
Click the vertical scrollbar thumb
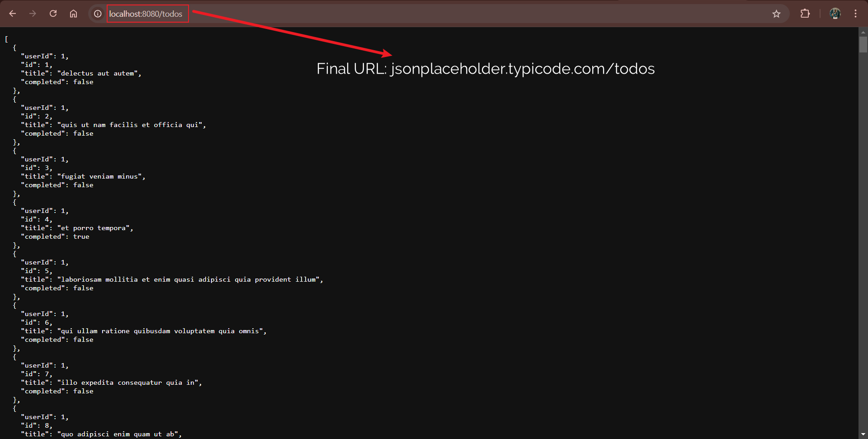coord(863,45)
